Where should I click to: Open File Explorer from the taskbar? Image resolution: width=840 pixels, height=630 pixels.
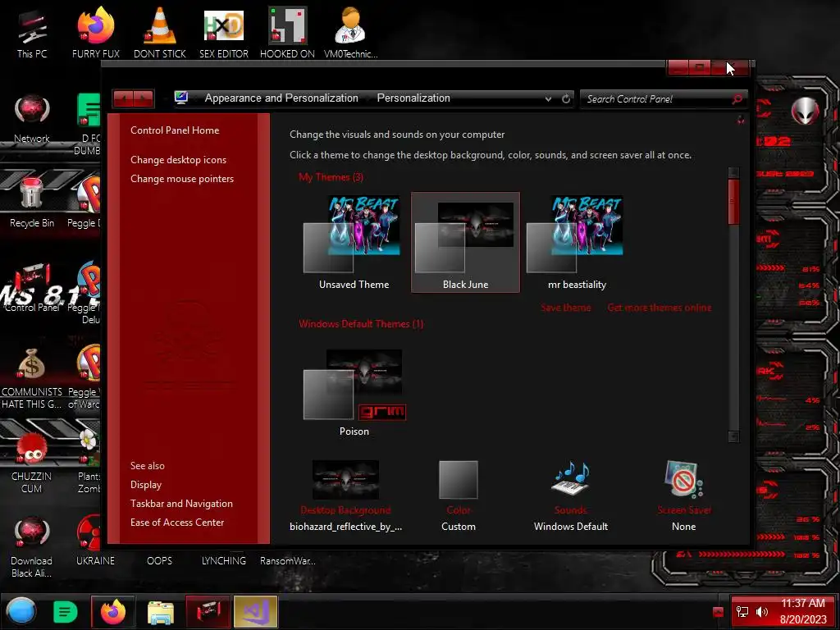(x=160, y=612)
